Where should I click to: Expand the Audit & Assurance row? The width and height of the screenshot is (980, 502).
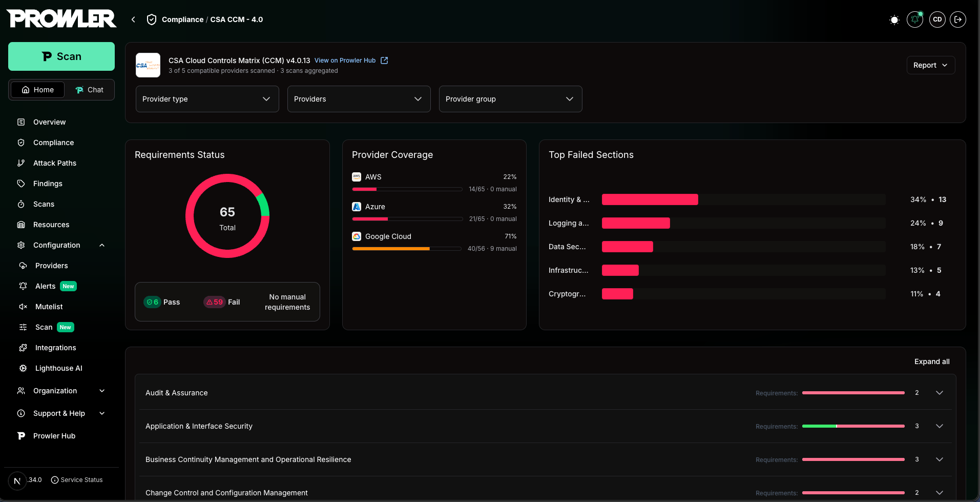pos(546,393)
